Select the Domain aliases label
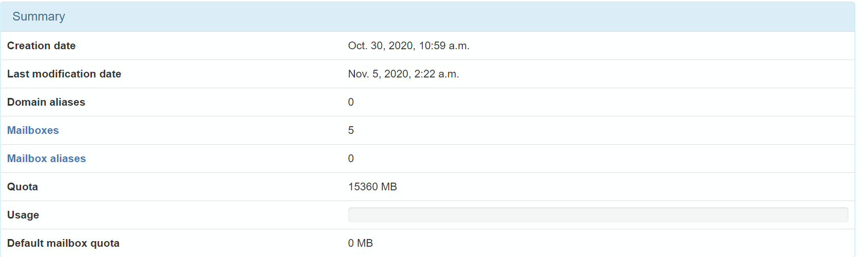Screen dimensions: 868x257 tap(46, 102)
